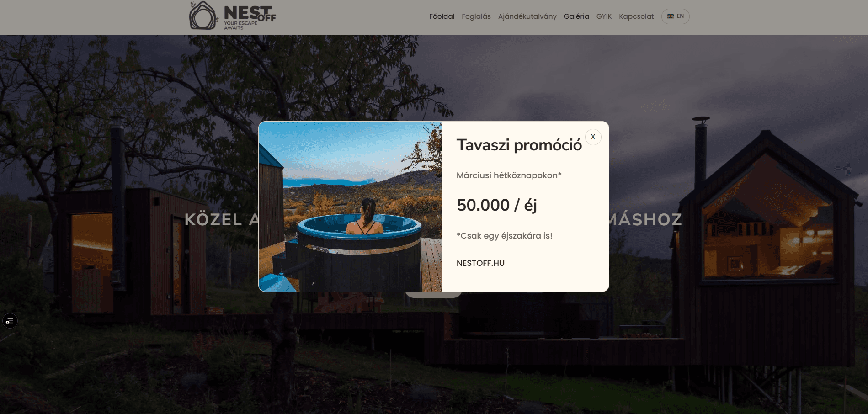868x414 pixels.
Task: Click the hidden button beneath the popup
Action: point(433,295)
